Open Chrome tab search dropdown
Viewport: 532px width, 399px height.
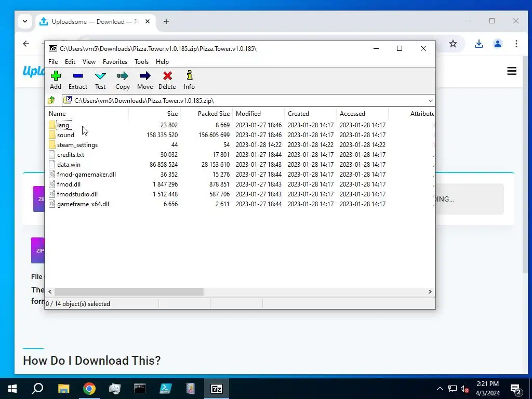pyautogui.click(x=25, y=21)
